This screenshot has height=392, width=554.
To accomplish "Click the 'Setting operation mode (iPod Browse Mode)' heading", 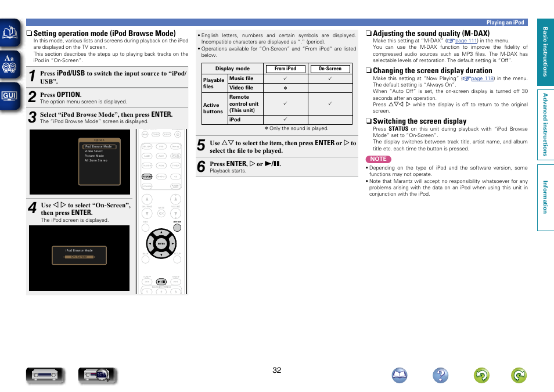I will tap(104, 33).
